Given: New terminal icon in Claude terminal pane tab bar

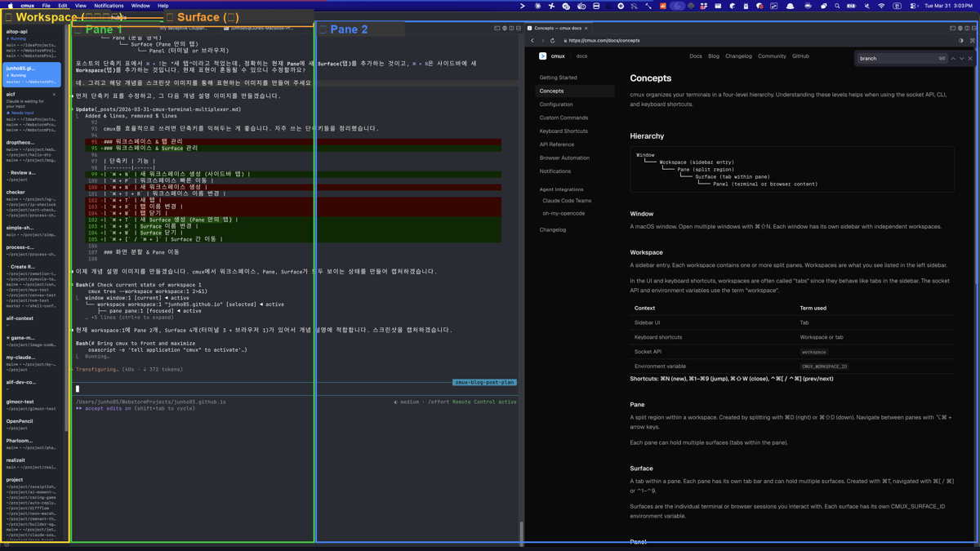Looking at the screenshot, I should 497,28.
